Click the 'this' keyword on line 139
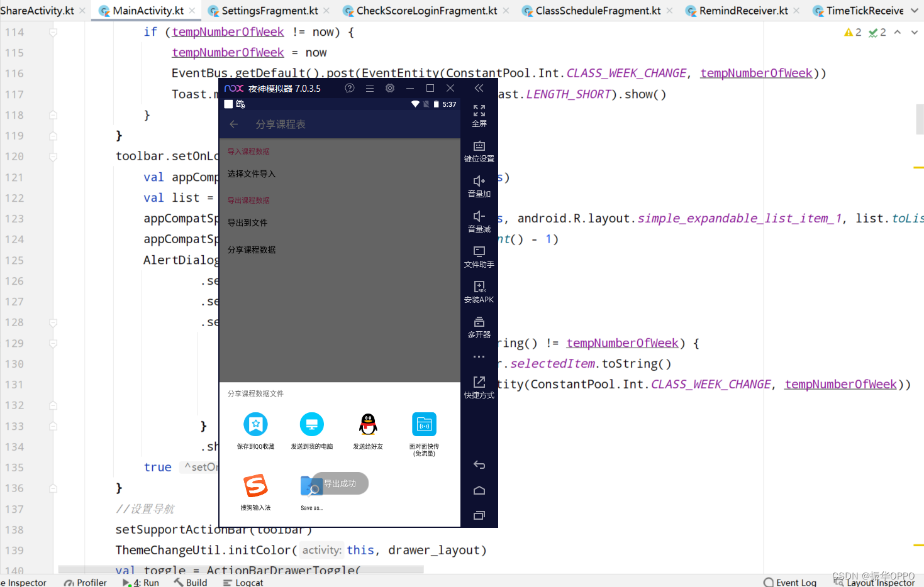Image resolution: width=924 pixels, height=587 pixels. pos(360,551)
